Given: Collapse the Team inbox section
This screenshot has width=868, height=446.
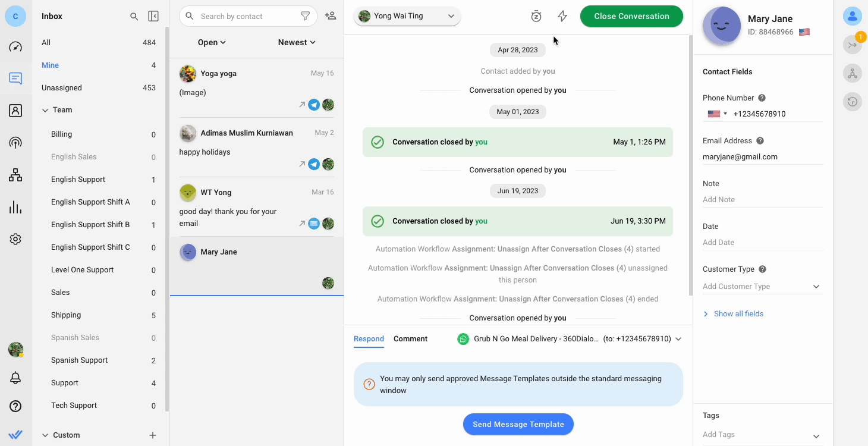Looking at the screenshot, I should coord(45,110).
